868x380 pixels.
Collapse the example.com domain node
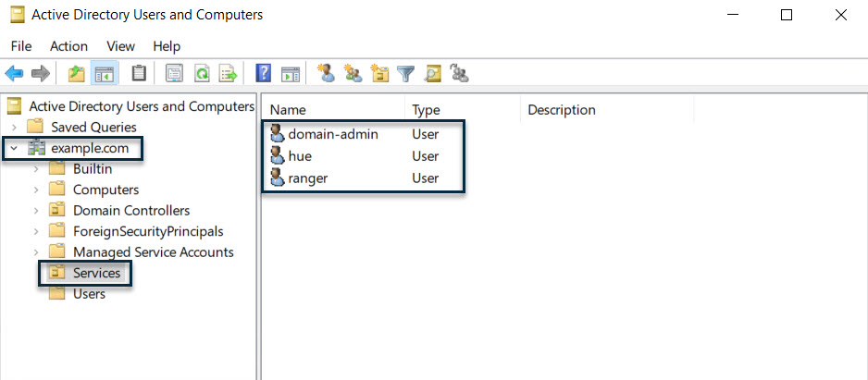[x=14, y=148]
